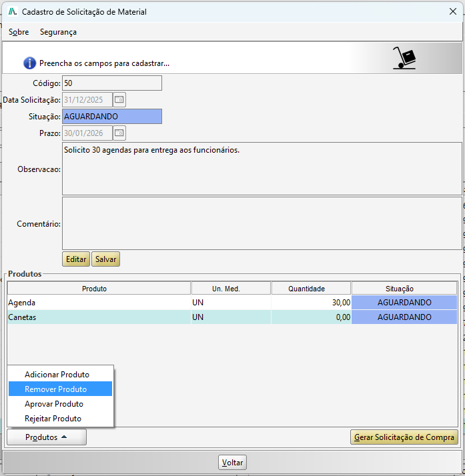465x476 pixels.
Task: Click the Un. Med. column header
Action: pyautogui.click(x=231, y=289)
